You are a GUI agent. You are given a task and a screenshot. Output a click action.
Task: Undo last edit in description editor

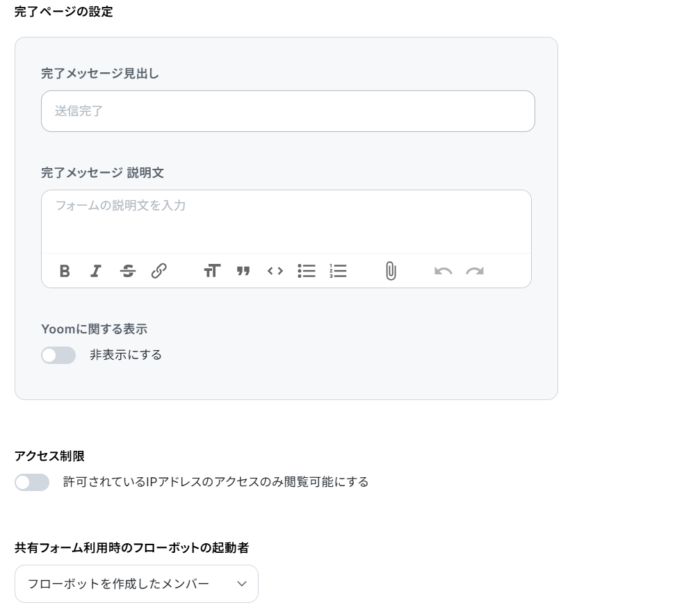click(443, 271)
